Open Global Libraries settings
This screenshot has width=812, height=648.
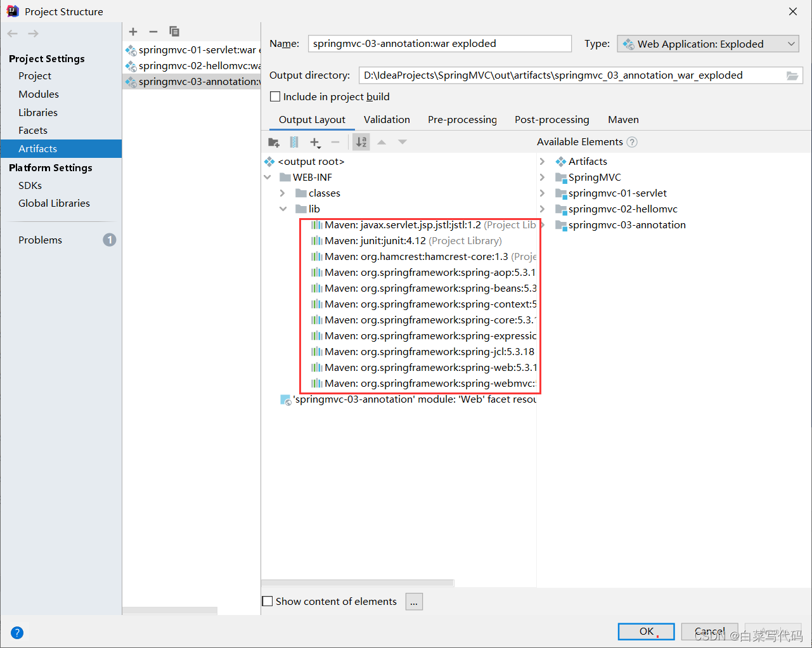(54, 204)
